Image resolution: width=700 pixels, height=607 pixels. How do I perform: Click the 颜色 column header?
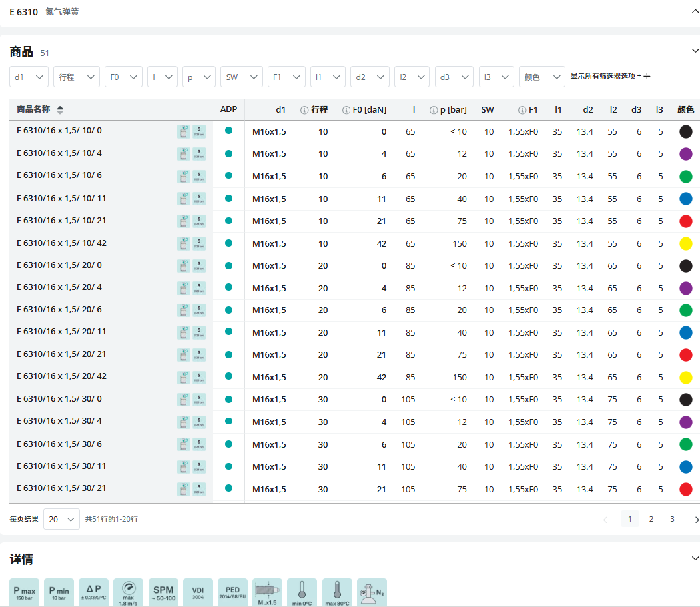(x=685, y=109)
